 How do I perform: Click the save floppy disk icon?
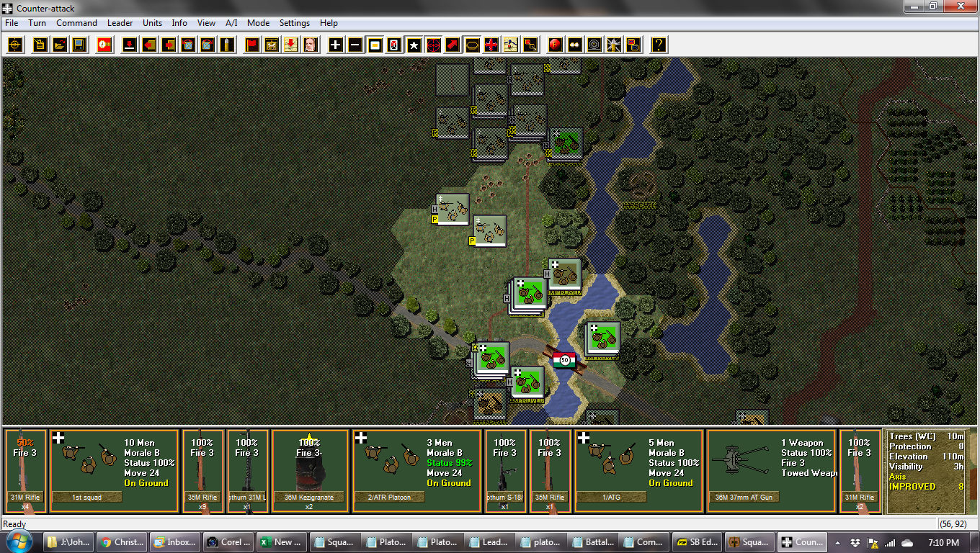(79, 45)
